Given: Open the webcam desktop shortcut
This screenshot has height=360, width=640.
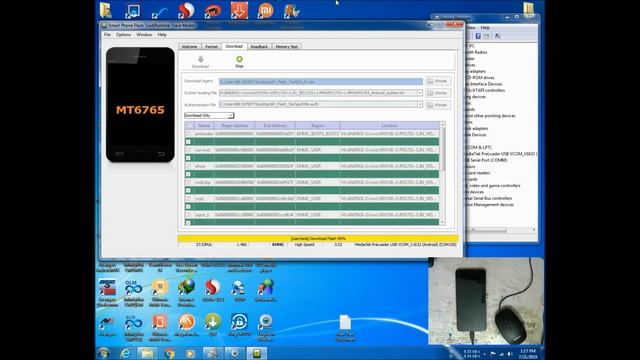Looking at the screenshot, I should click(266, 322).
